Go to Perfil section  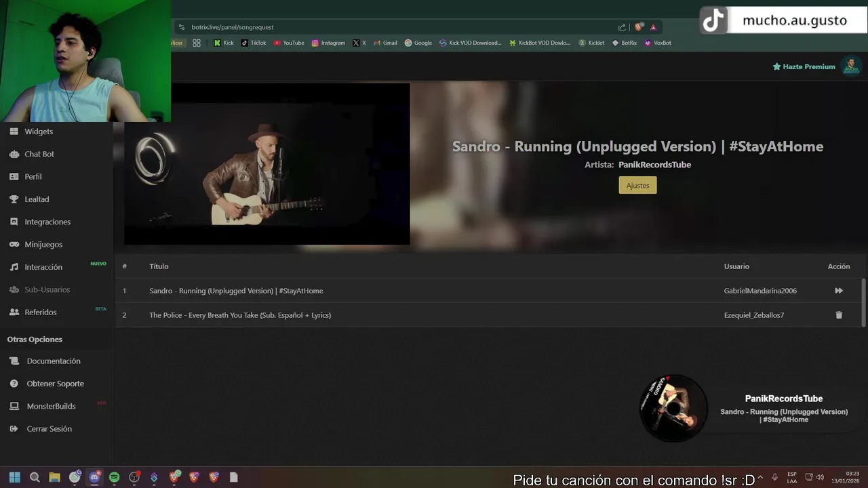(33, 176)
